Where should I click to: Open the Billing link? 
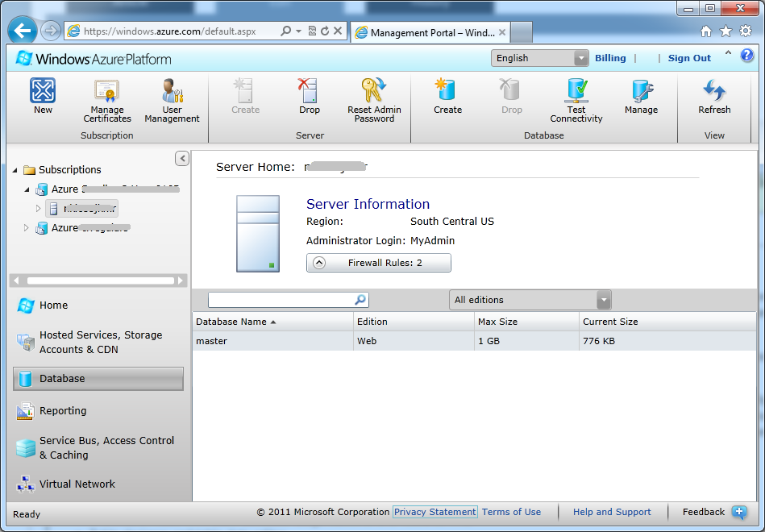(610, 58)
